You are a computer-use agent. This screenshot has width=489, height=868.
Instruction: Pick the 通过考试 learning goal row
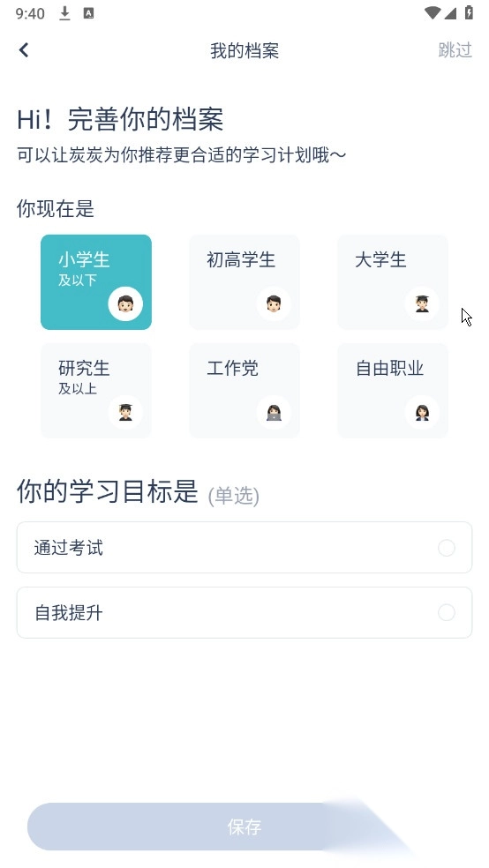(244, 548)
